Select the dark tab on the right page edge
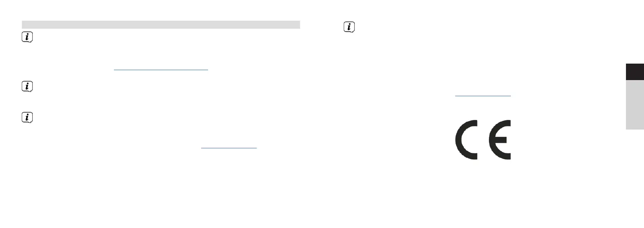Viewport: 644px width, 228px height. pyautogui.click(x=635, y=72)
